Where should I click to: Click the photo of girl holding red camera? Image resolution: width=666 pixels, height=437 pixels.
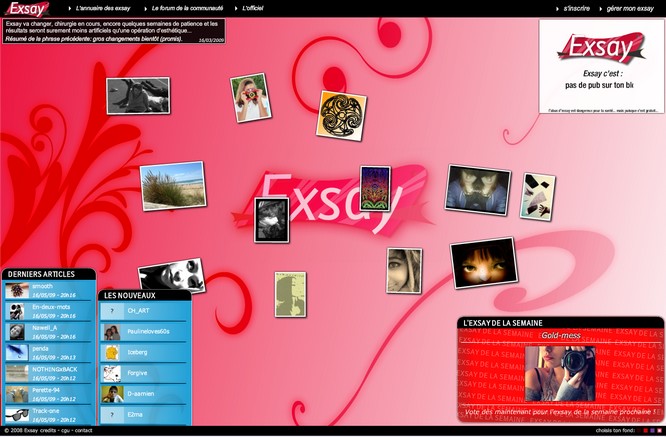point(251,98)
